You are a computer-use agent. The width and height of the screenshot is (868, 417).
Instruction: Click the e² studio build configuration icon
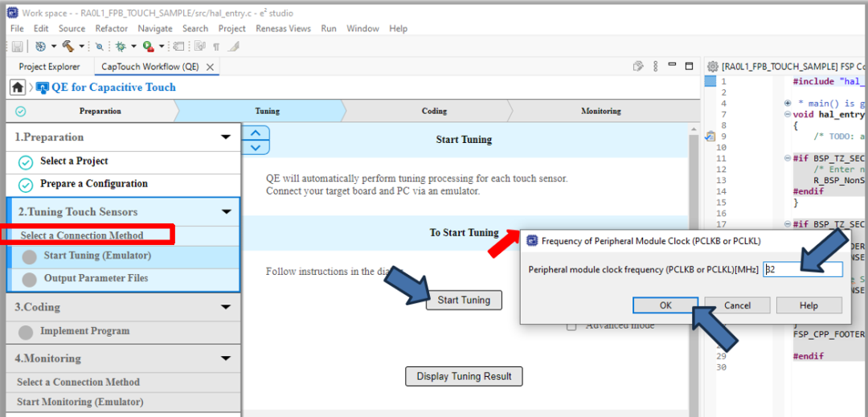(40, 47)
